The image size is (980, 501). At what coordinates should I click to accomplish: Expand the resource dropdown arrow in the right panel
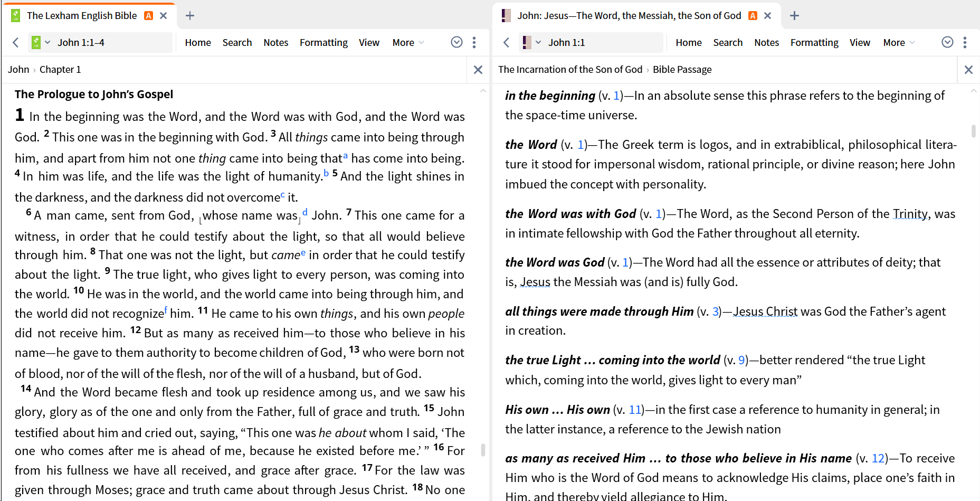tap(538, 42)
